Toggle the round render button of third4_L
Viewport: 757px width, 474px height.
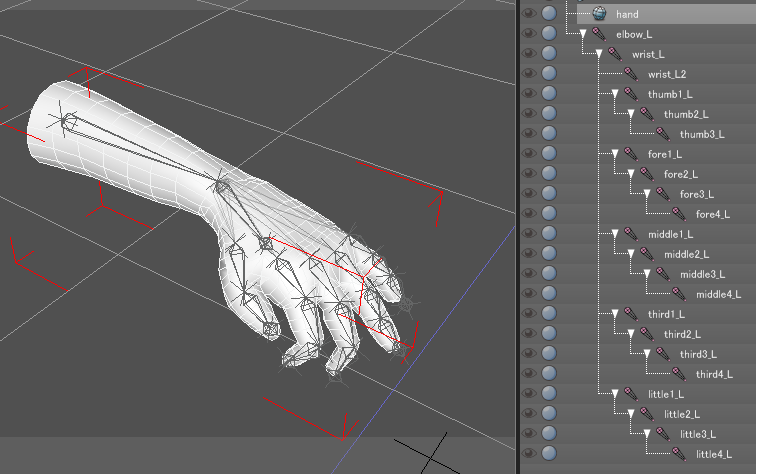pyautogui.click(x=549, y=373)
